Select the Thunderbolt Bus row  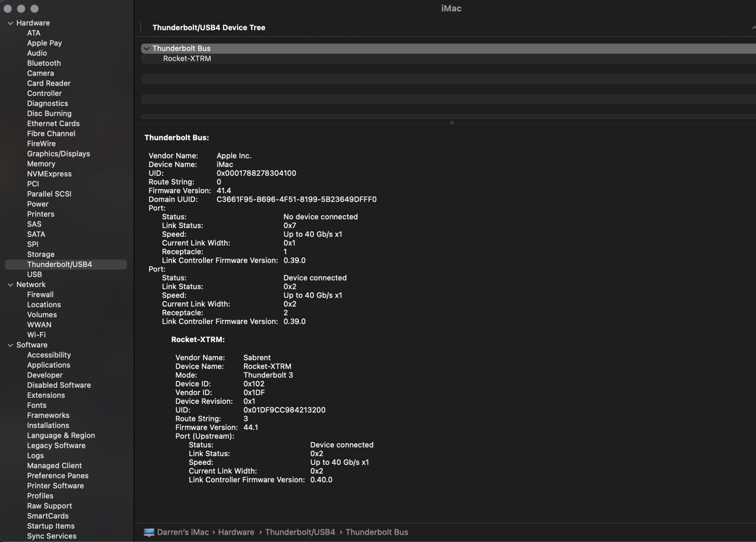click(181, 48)
